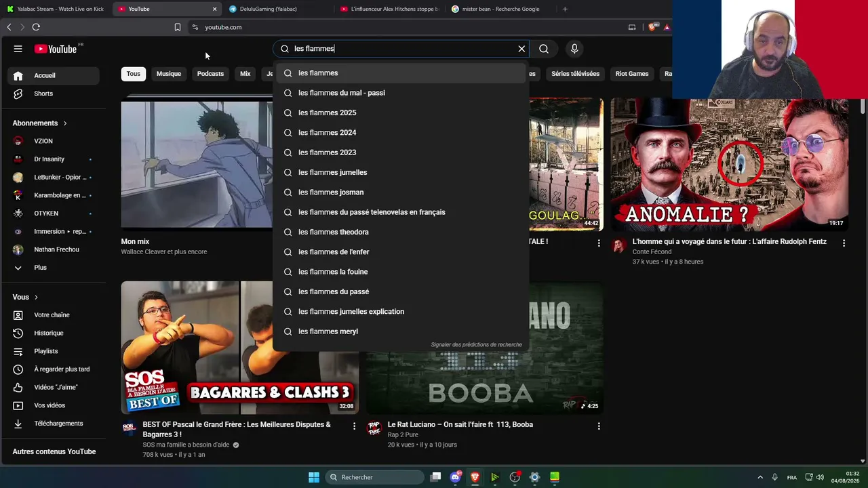
Task: Bookmark this page in the browser toolbar
Action: point(178,27)
